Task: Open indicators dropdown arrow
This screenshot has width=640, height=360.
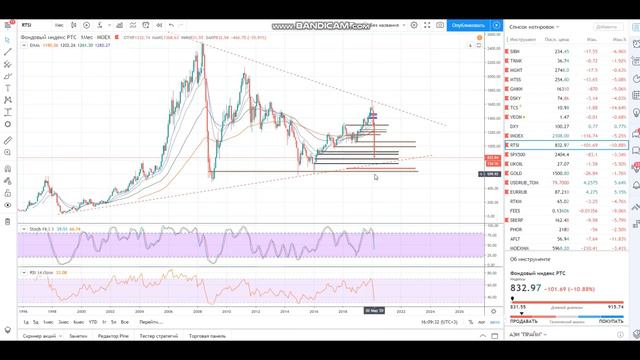Action: [x=109, y=25]
